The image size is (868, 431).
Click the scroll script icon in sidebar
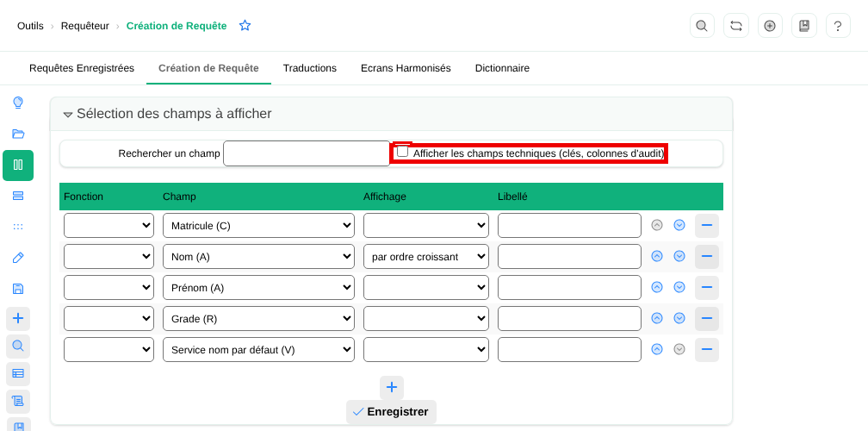coord(18,402)
